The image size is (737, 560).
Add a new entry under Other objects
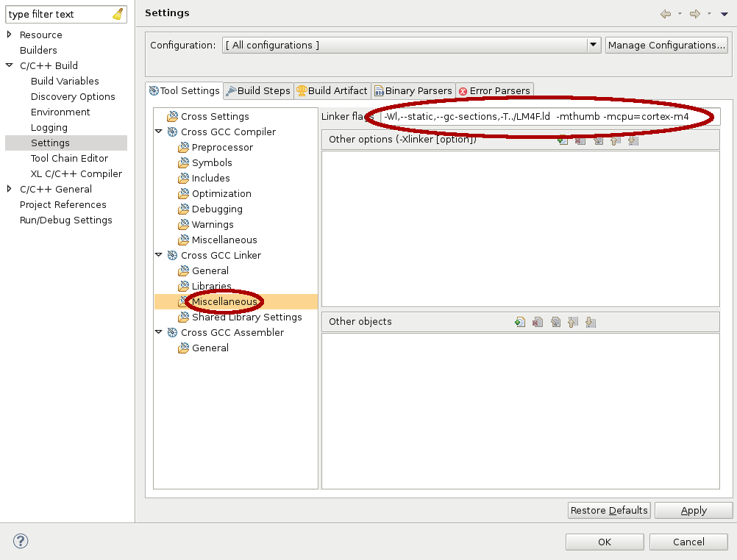pyautogui.click(x=519, y=321)
